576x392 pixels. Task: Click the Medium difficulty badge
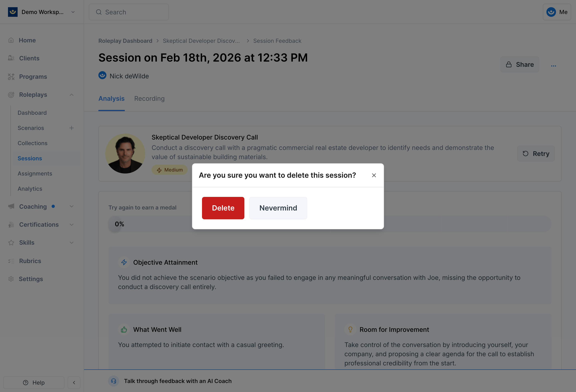tap(170, 170)
